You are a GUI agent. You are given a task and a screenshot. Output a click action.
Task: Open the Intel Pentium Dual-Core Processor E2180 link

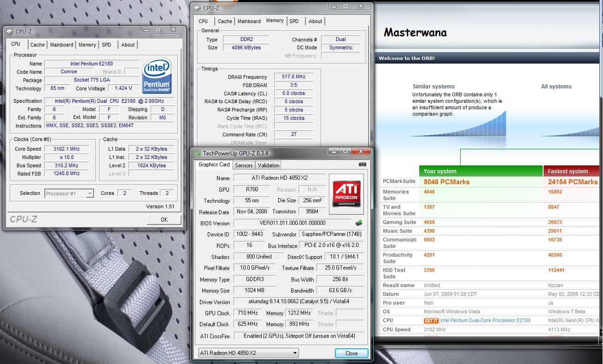click(x=486, y=320)
